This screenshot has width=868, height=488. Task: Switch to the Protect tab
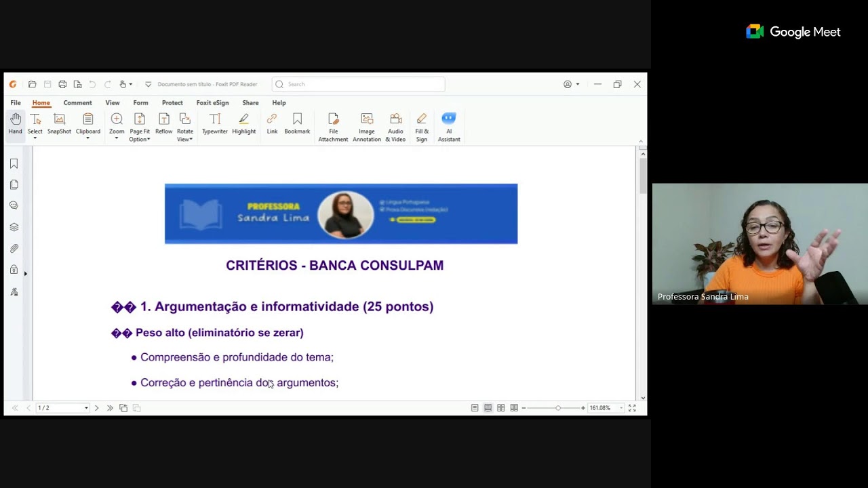[x=172, y=103]
